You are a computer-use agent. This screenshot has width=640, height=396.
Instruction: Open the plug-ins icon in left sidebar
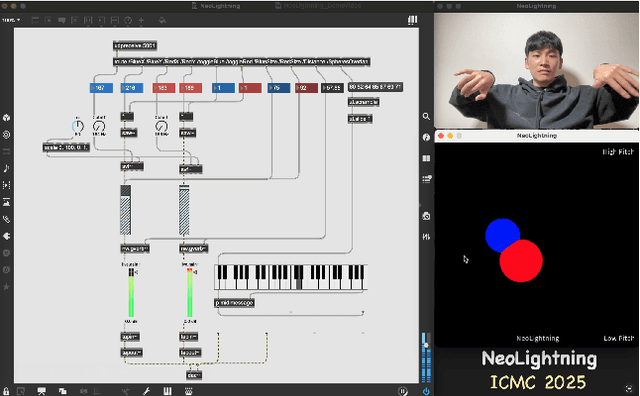pos(6,236)
